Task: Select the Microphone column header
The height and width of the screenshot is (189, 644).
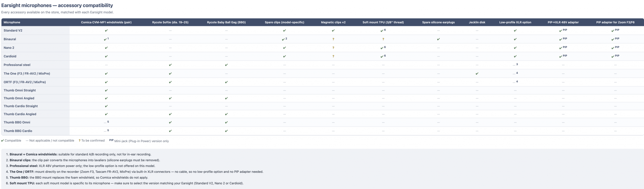Action: click(x=12, y=22)
